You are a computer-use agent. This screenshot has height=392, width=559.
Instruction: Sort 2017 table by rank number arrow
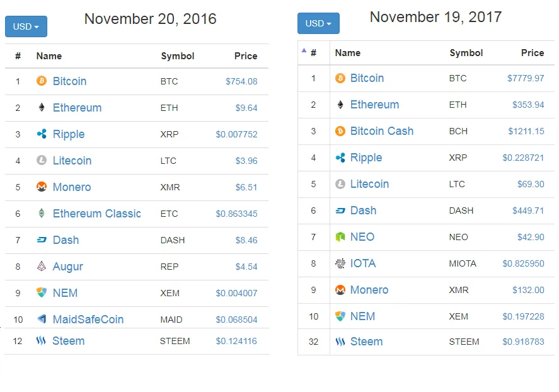[304, 50]
